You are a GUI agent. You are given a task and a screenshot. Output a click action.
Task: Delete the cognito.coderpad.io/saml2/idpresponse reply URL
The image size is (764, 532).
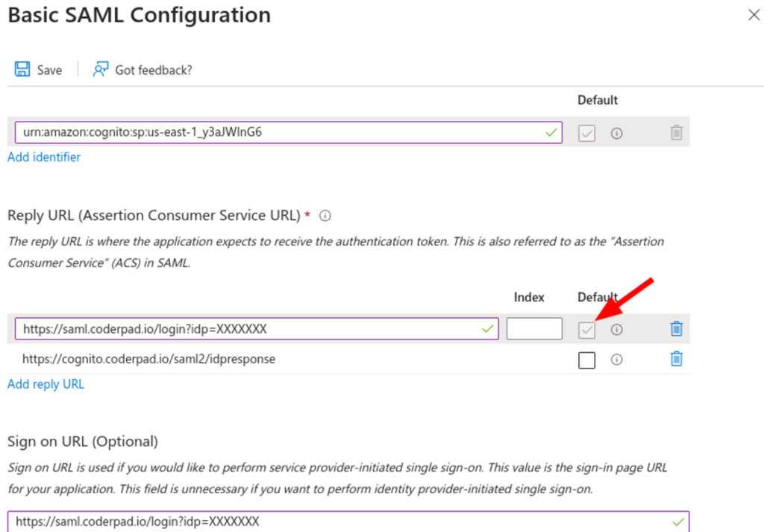(676, 360)
